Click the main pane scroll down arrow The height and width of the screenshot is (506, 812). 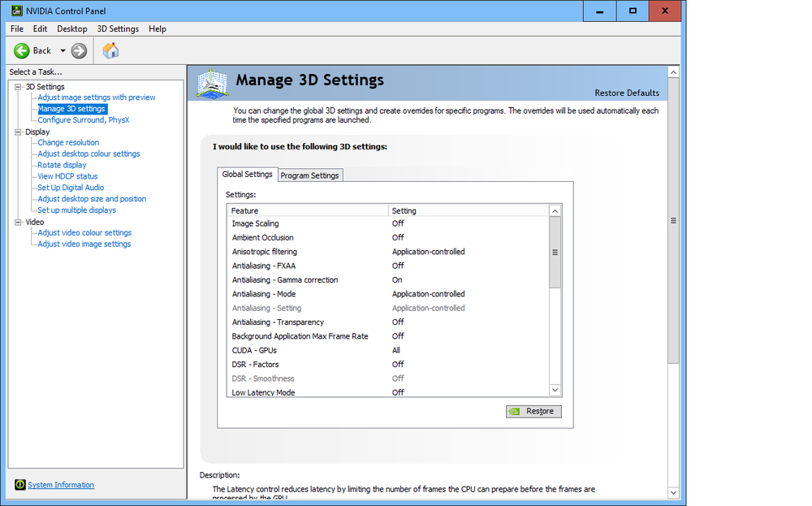pyautogui.click(x=673, y=492)
